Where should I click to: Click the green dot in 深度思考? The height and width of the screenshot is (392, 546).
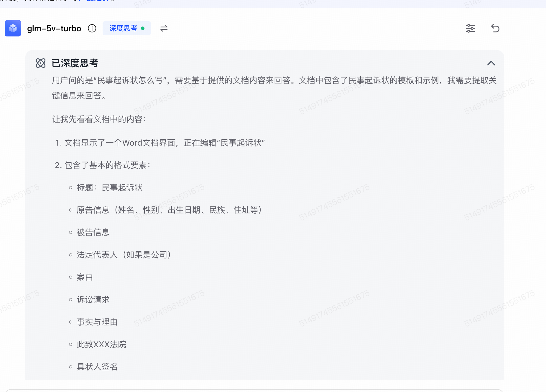pyautogui.click(x=143, y=28)
